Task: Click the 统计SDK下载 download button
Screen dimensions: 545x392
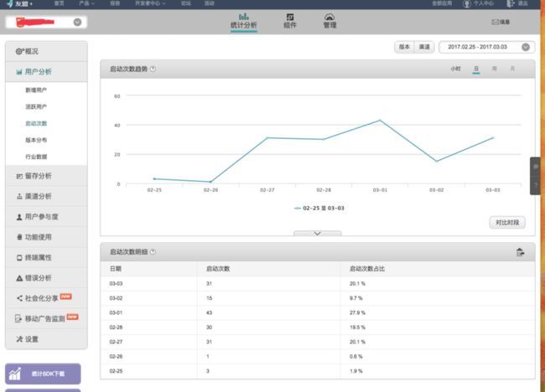Action: click(x=43, y=374)
